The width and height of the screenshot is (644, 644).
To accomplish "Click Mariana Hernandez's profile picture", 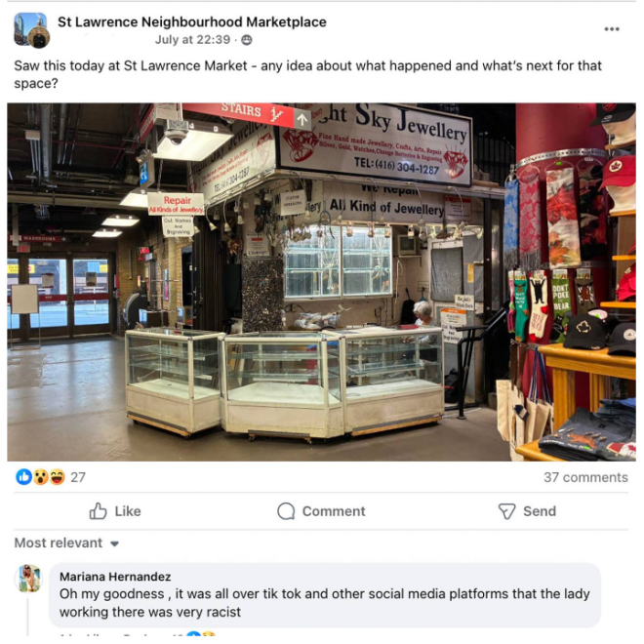I will [x=28, y=578].
